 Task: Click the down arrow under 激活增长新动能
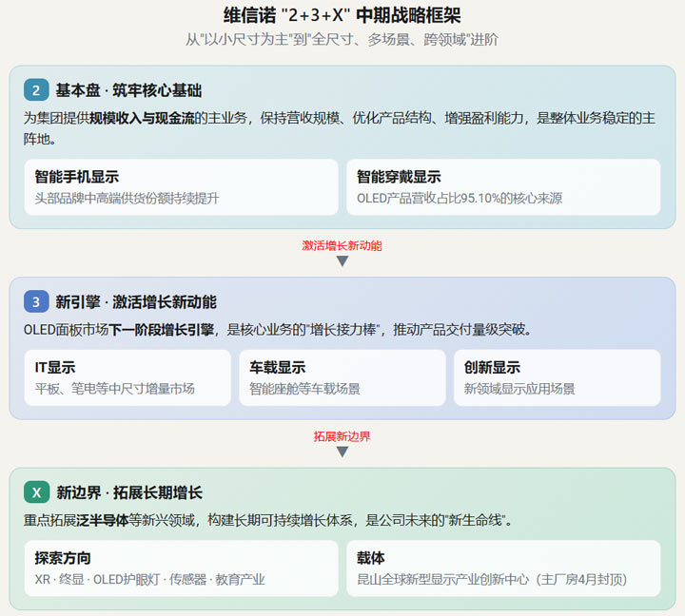342,261
